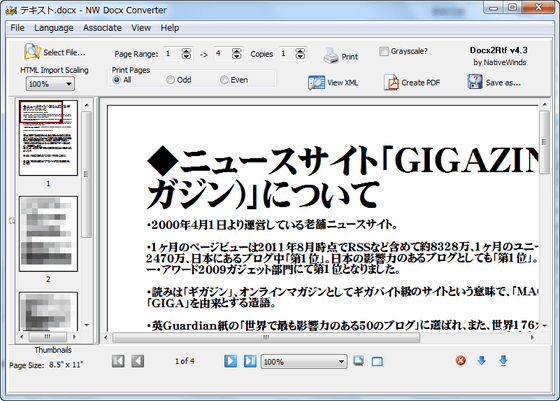Open the View XML viewer
560x401 pixels.
[333, 82]
